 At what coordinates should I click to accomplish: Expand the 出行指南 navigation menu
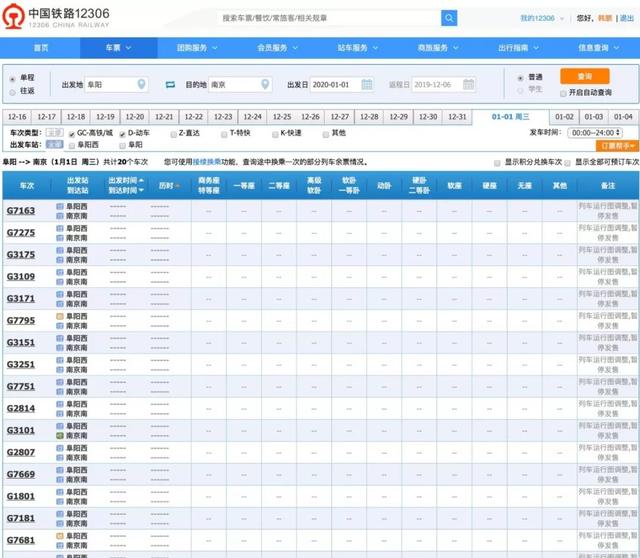(518, 48)
